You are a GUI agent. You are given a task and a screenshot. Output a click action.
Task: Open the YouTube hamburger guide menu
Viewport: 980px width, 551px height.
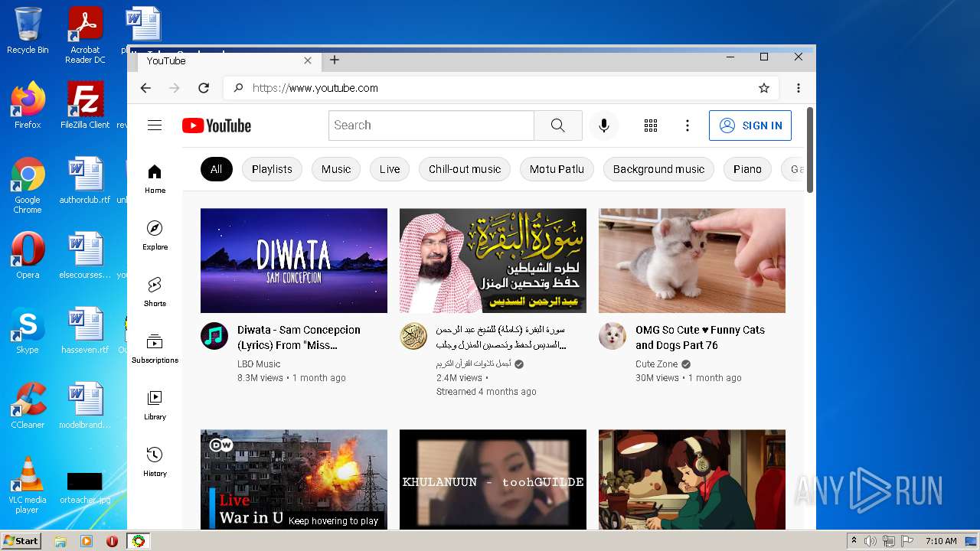click(155, 126)
